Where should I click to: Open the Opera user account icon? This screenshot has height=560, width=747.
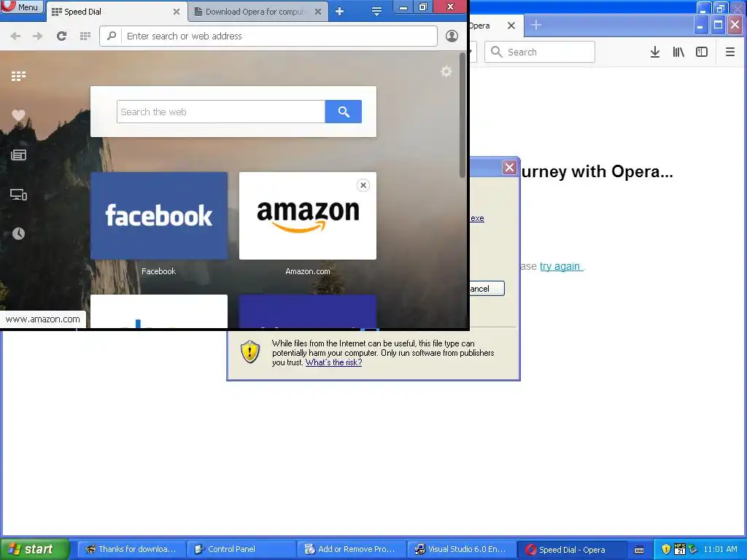452,36
